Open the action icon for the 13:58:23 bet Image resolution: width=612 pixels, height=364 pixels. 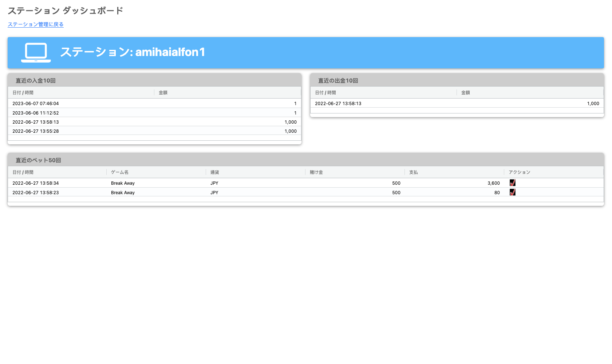512,192
